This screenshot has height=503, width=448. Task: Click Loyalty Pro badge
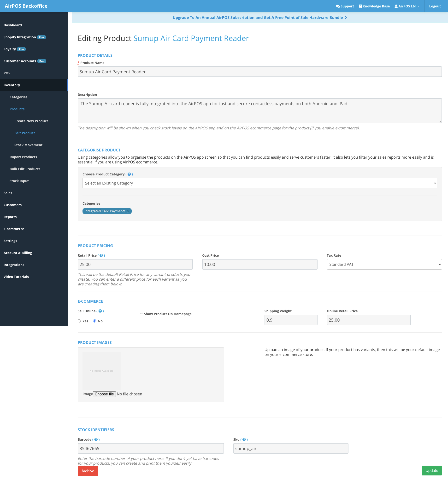(21, 49)
